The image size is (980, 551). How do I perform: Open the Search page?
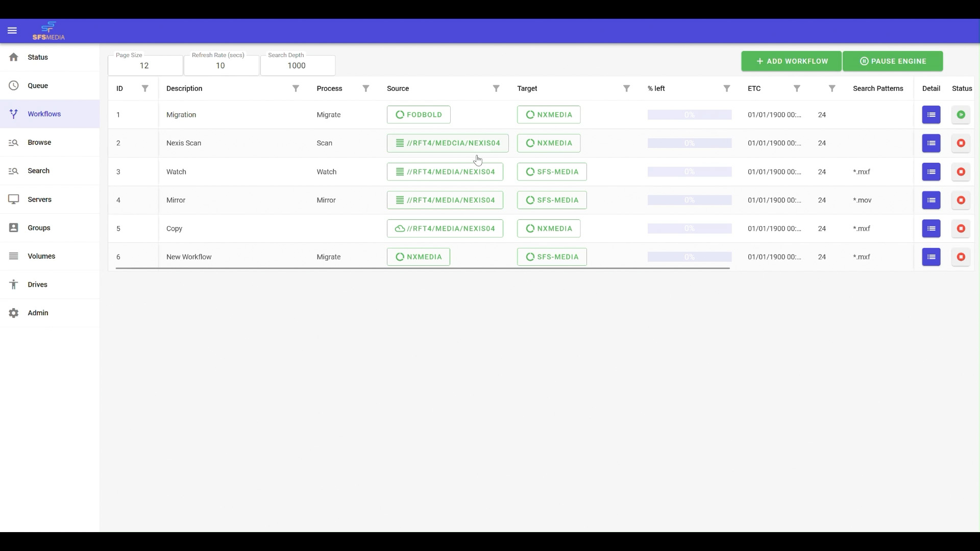click(50, 171)
